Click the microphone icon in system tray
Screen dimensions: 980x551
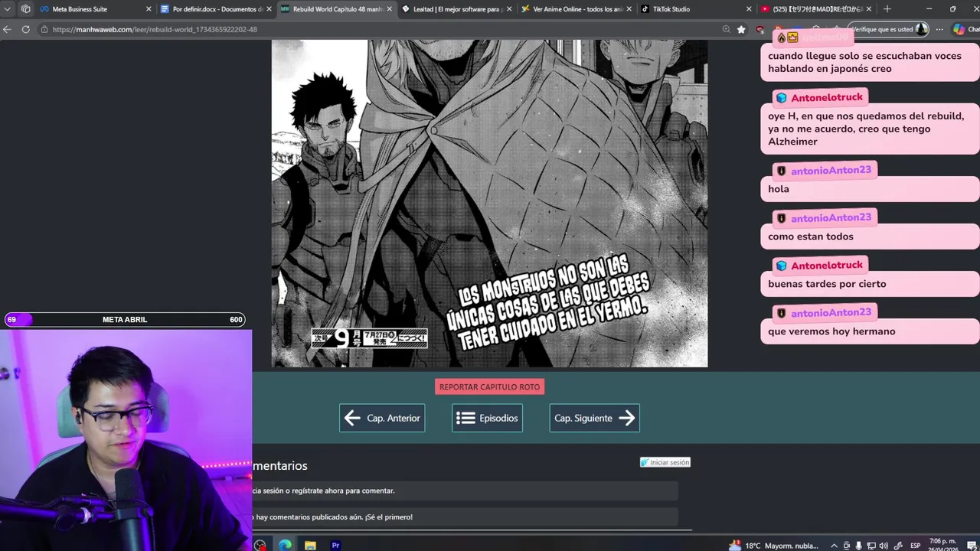click(858, 546)
